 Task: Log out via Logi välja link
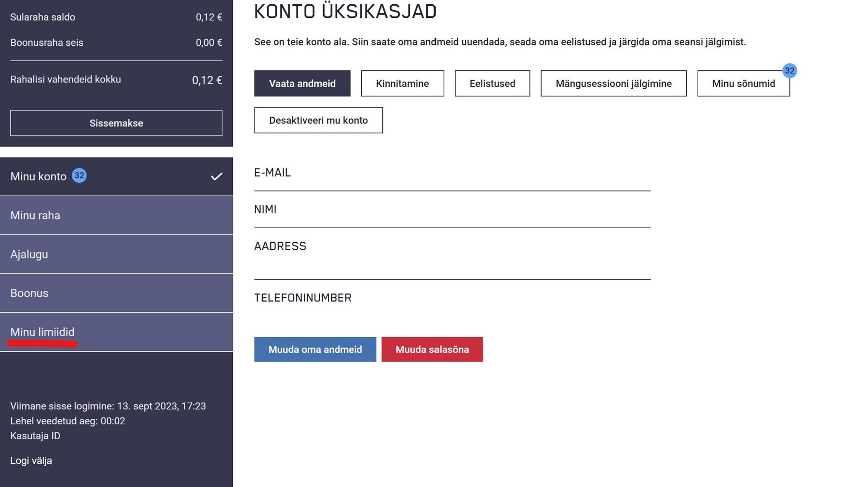[31, 460]
